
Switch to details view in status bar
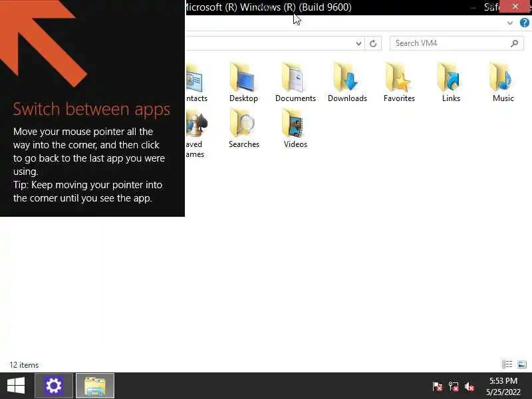[x=507, y=364]
